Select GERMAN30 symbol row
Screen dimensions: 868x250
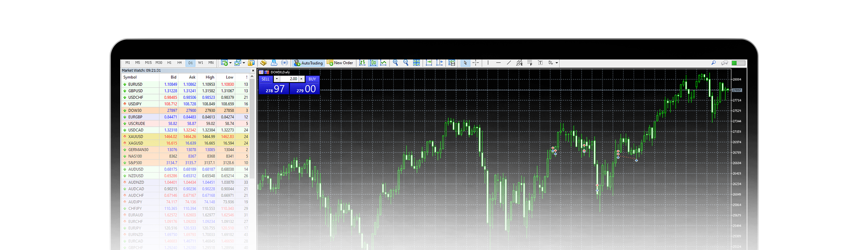coord(186,150)
